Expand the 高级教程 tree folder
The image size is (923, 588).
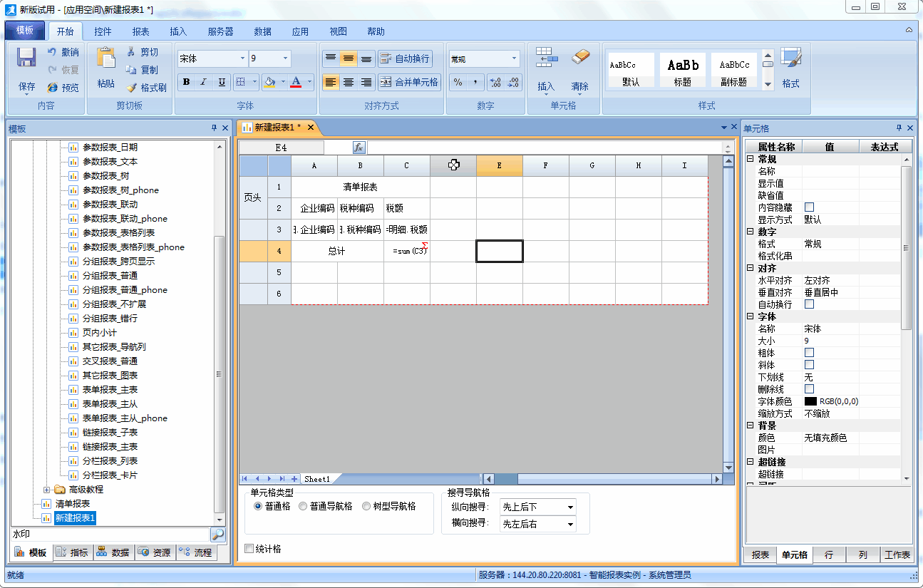[x=47, y=490]
